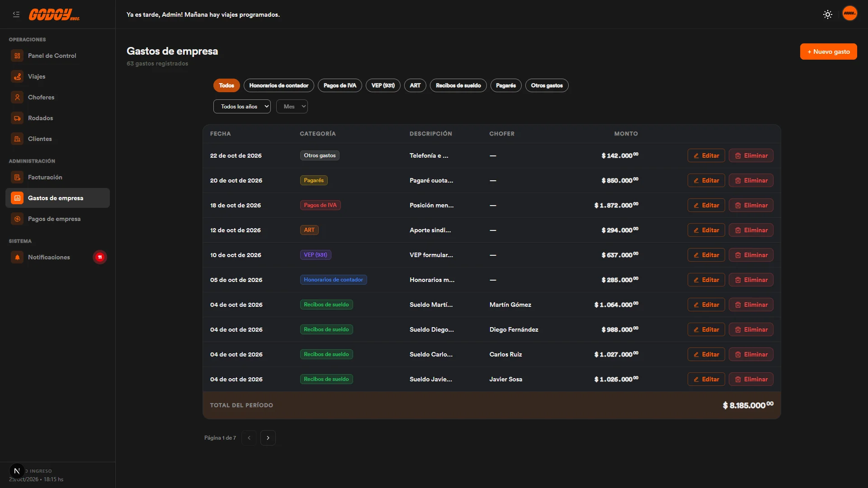This screenshot has width=868, height=488.
Task: Delete the Javier Sosa salary row
Action: click(751, 379)
